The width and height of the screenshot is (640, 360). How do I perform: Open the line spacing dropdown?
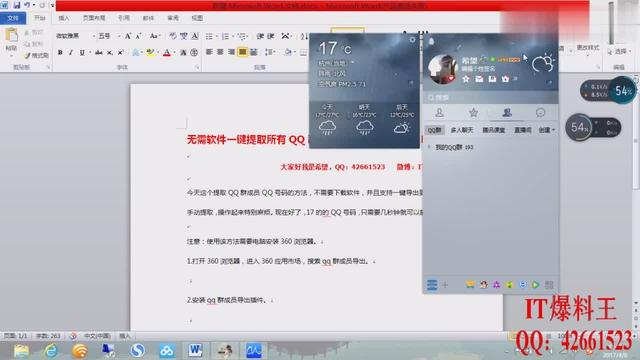point(269,52)
